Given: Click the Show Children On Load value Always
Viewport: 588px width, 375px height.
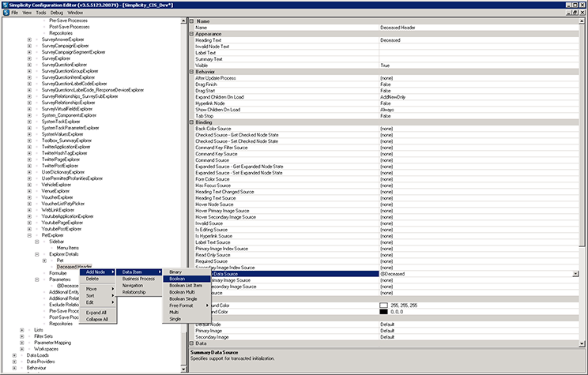Looking at the screenshot, I should tap(387, 110).
